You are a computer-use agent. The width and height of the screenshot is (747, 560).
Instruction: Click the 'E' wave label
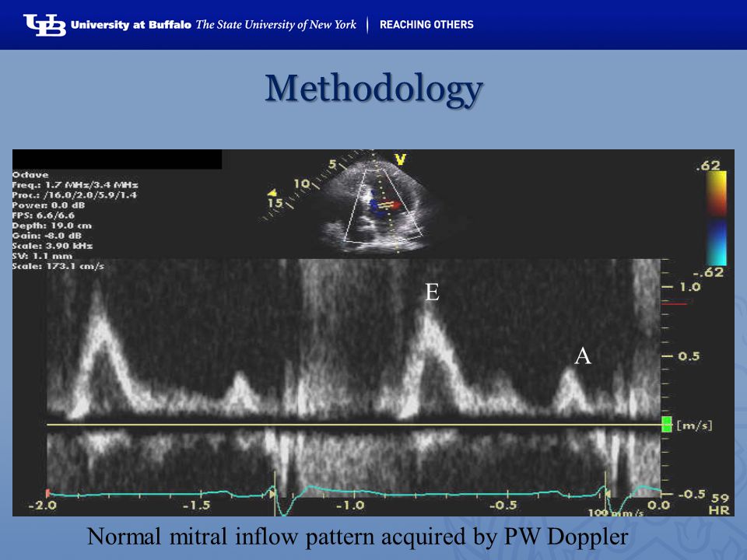pyautogui.click(x=432, y=292)
